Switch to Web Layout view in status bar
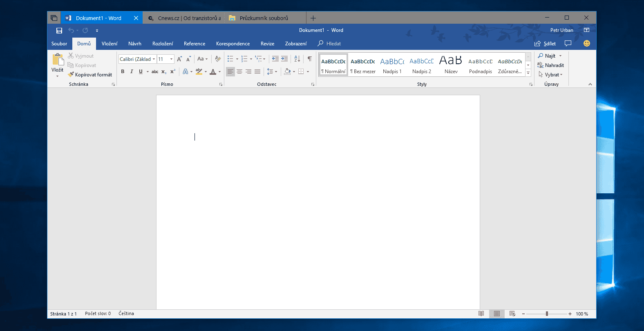 (x=512, y=314)
